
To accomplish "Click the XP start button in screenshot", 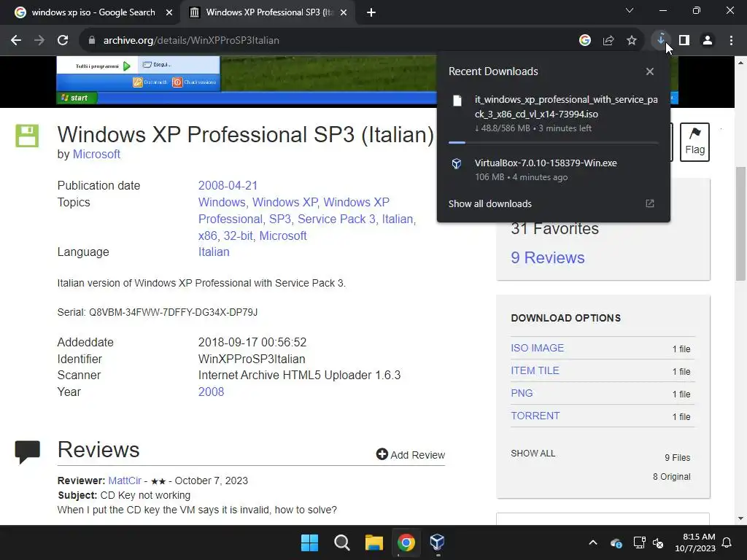I will 77,98.
